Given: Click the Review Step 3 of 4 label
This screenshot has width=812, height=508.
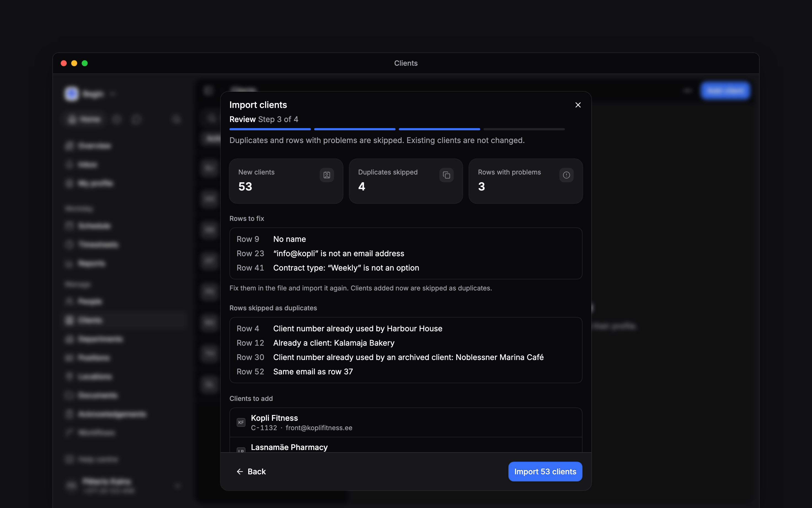Looking at the screenshot, I should point(264,119).
